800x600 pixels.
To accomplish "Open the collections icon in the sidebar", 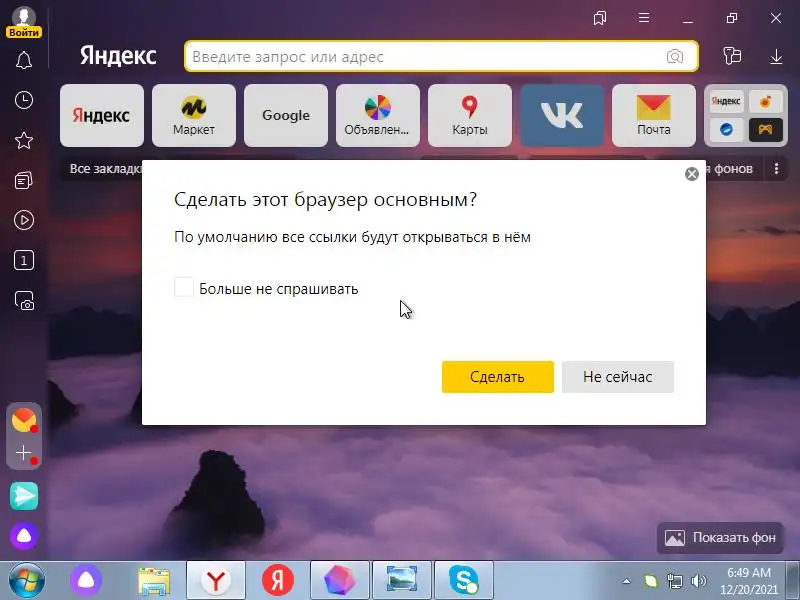I will (23, 180).
